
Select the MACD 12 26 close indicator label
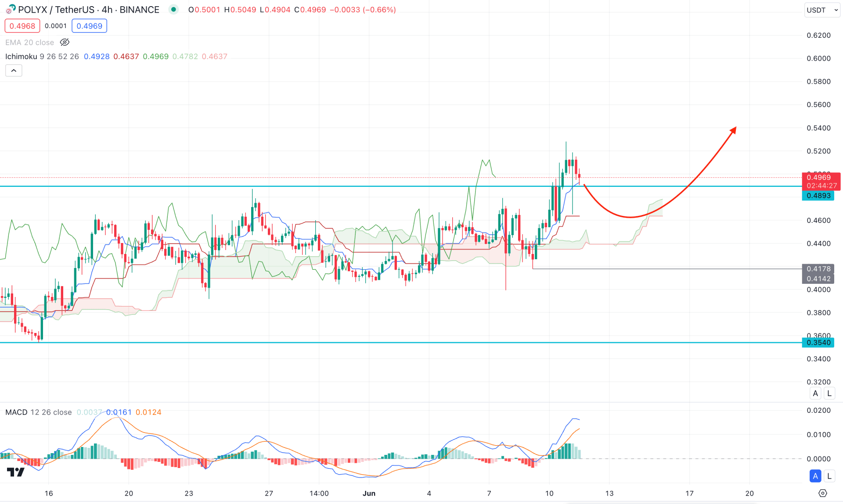click(39, 412)
